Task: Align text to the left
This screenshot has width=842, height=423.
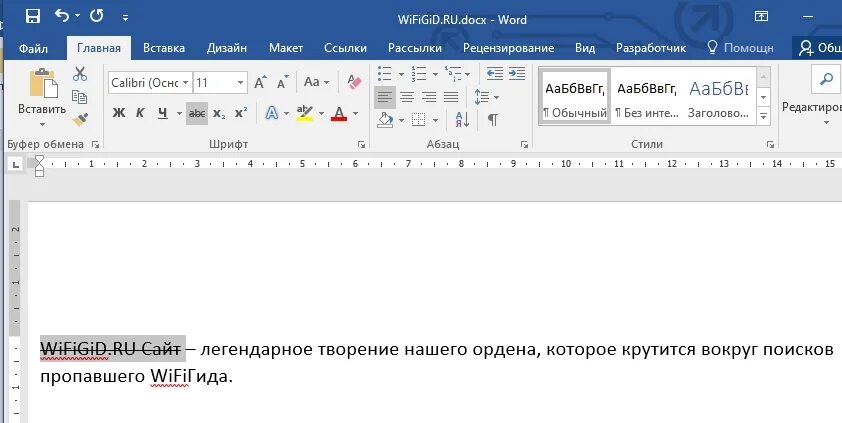Action: pyautogui.click(x=384, y=97)
